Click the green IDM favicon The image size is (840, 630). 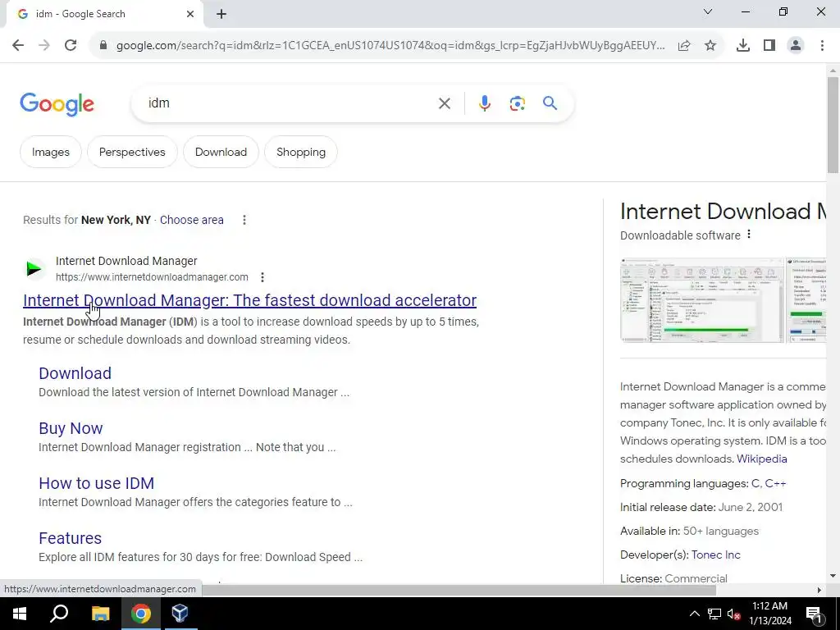pyautogui.click(x=34, y=269)
